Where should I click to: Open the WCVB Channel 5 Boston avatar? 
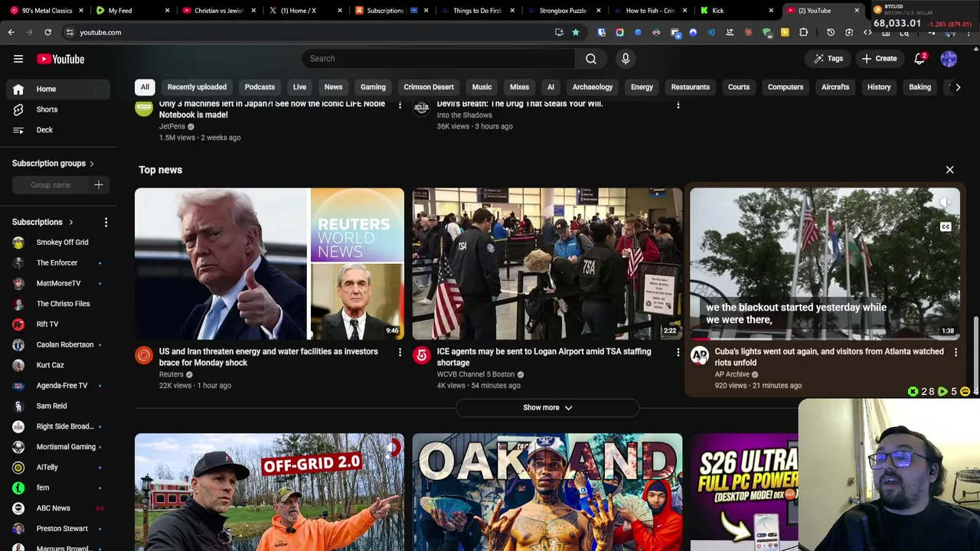pyautogui.click(x=422, y=355)
